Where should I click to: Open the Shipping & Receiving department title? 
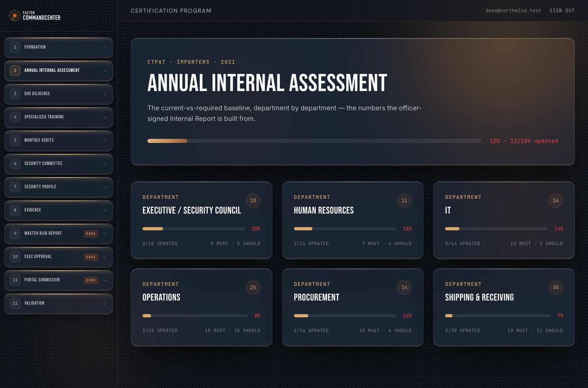pyautogui.click(x=479, y=298)
